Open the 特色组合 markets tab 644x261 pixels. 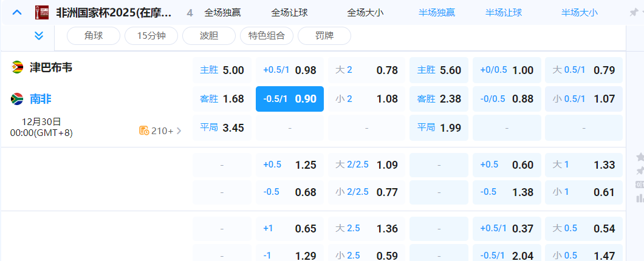pos(267,36)
